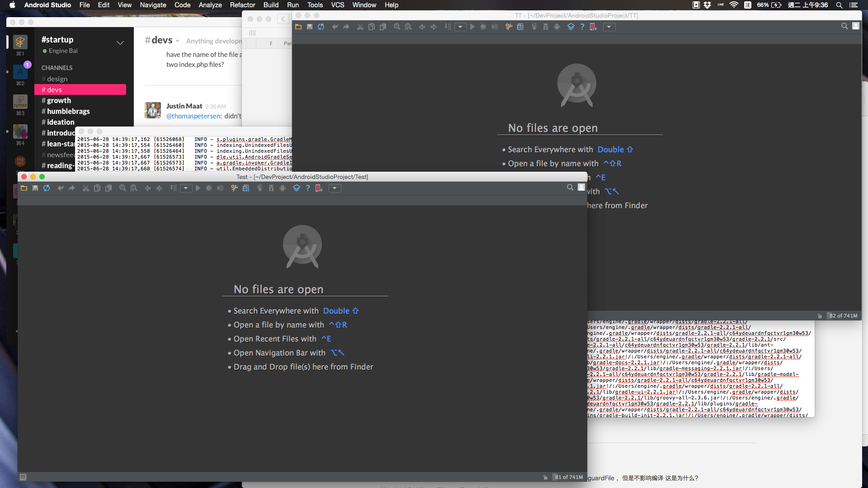Toggle lock icon in TT window status bar
Image resolution: width=868 pixels, height=488 pixels.
[x=820, y=316]
